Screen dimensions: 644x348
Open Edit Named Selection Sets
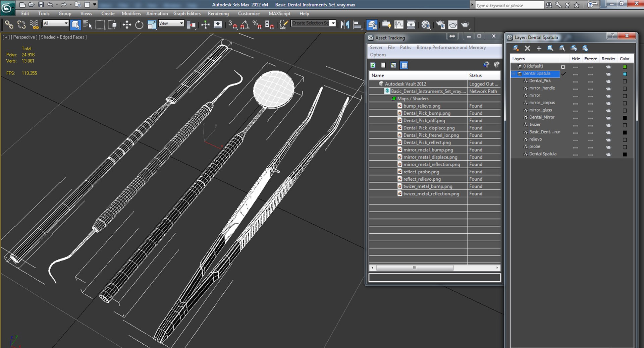click(283, 24)
